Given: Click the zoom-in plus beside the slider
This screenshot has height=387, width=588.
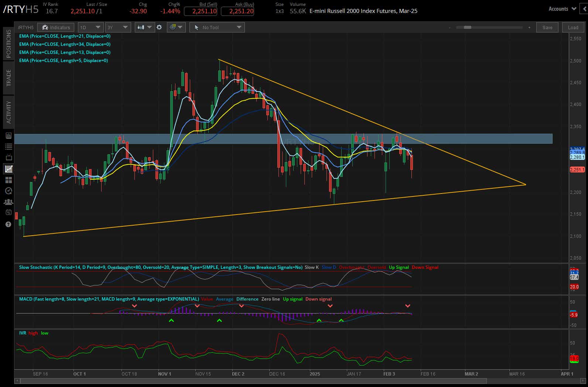Looking at the screenshot, I should [x=529, y=27].
